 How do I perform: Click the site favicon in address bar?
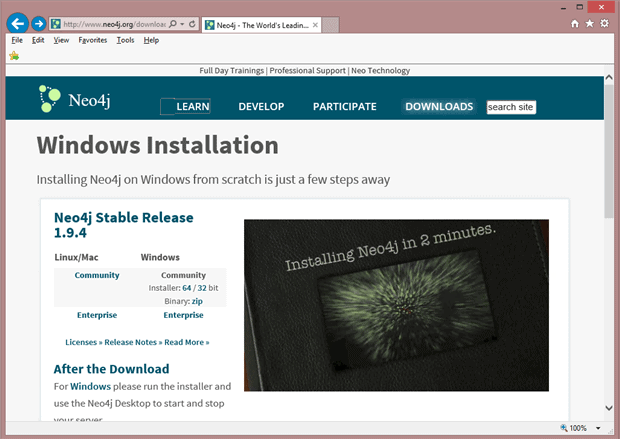[56, 24]
